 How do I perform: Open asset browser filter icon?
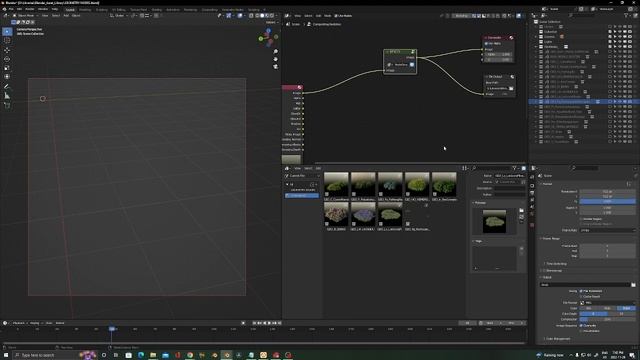click(x=515, y=168)
